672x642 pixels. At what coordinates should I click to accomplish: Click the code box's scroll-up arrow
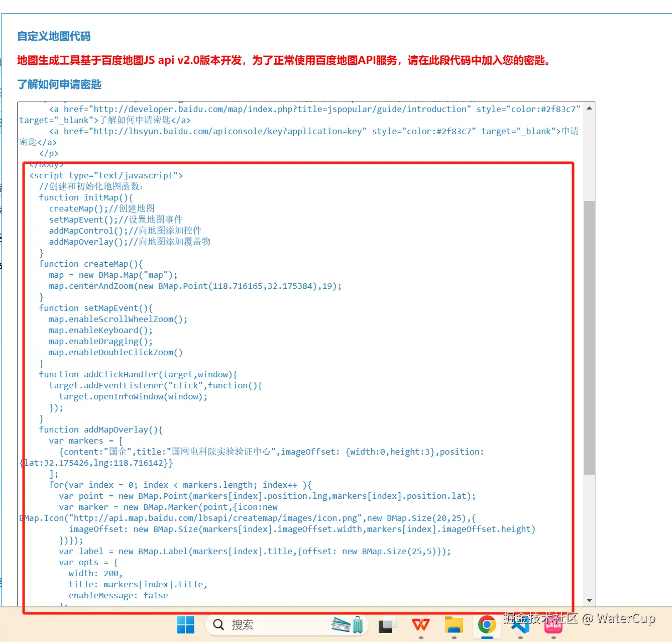pos(589,108)
